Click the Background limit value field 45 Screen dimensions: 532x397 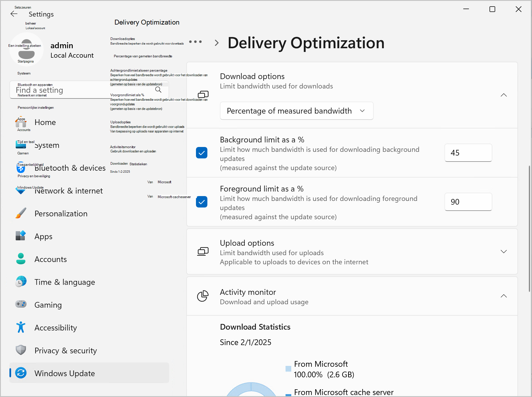[x=468, y=153]
